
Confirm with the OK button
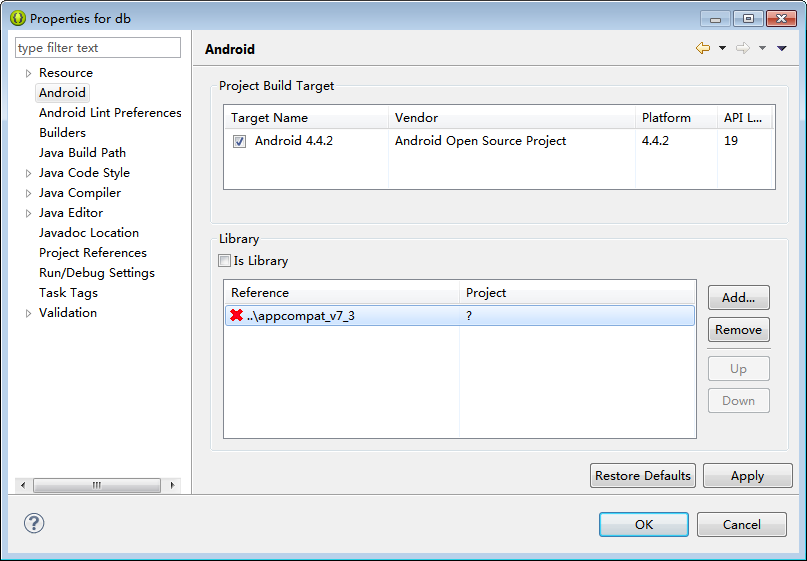pyautogui.click(x=644, y=524)
